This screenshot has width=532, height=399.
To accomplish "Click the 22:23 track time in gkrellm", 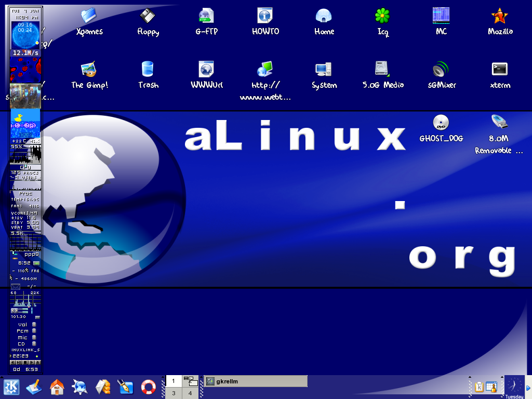I will point(20,355).
